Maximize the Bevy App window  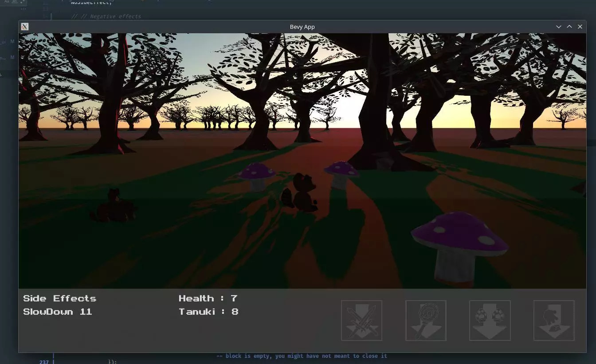point(569,27)
